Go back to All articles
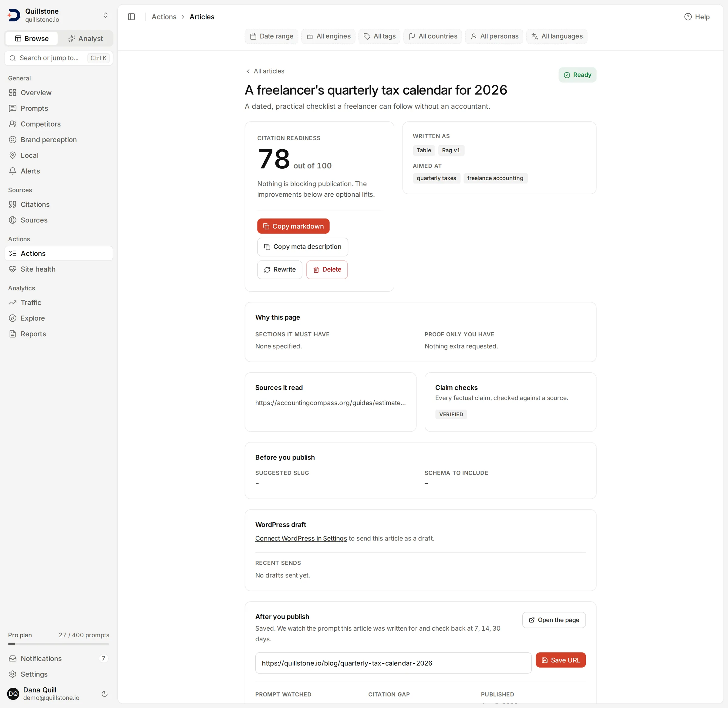The image size is (728, 708). (265, 71)
